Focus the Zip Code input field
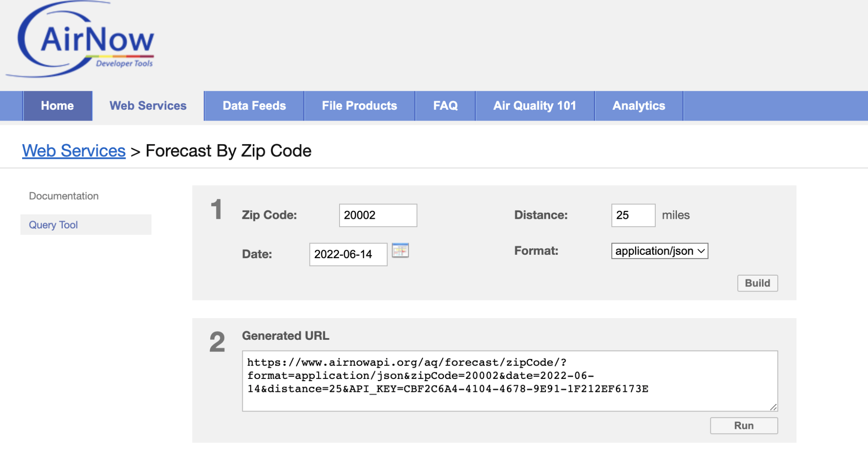 pyautogui.click(x=377, y=215)
